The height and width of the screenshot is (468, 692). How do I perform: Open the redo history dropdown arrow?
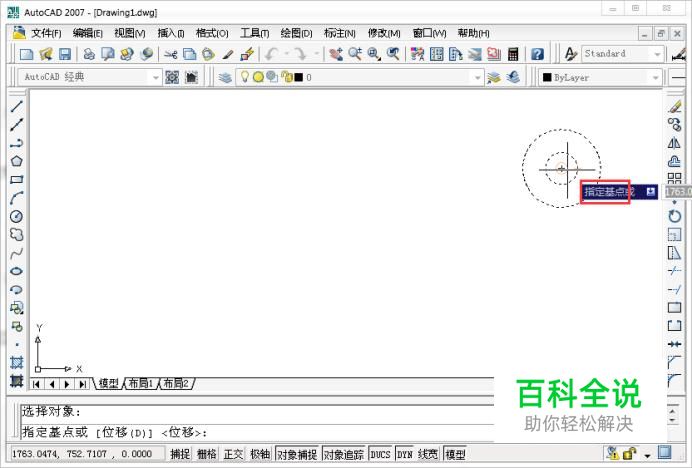pos(316,54)
